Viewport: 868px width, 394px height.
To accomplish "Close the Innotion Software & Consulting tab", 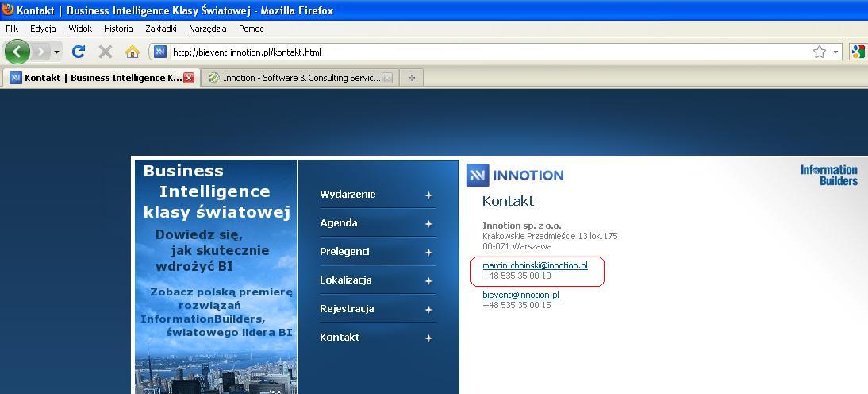I will pos(387,78).
